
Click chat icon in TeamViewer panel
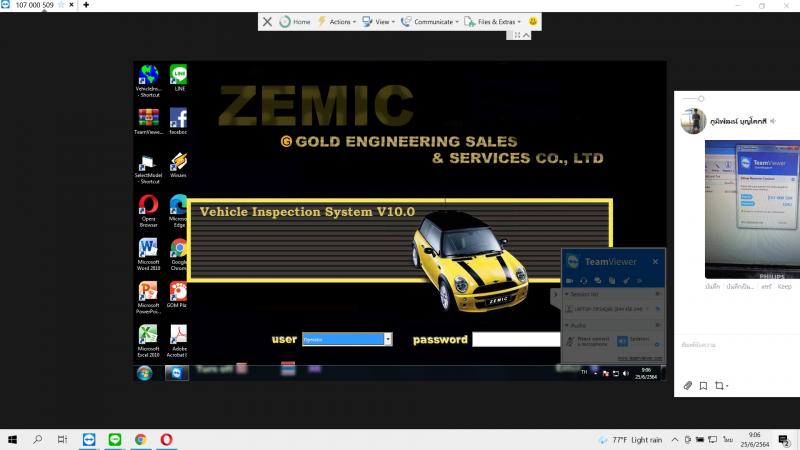tap(598, 281)
